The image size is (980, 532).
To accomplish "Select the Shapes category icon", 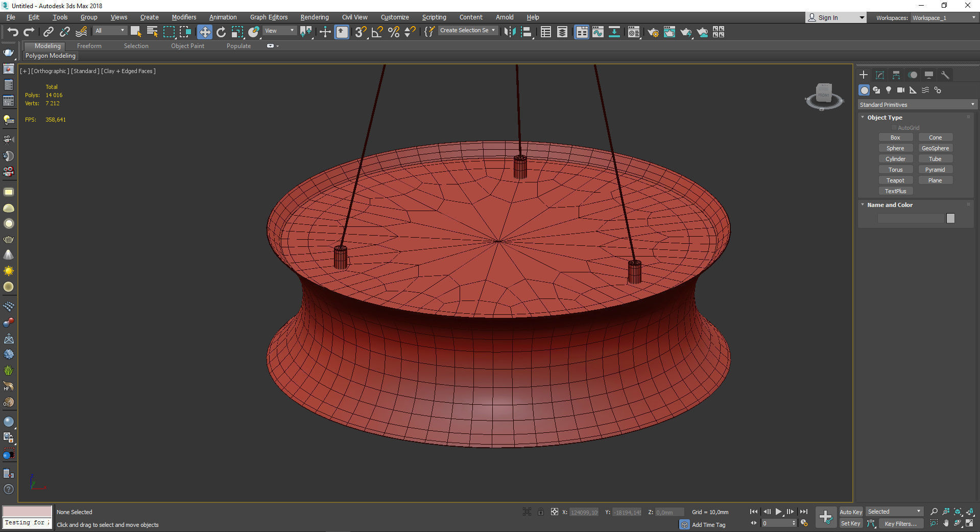I will 876,90.
